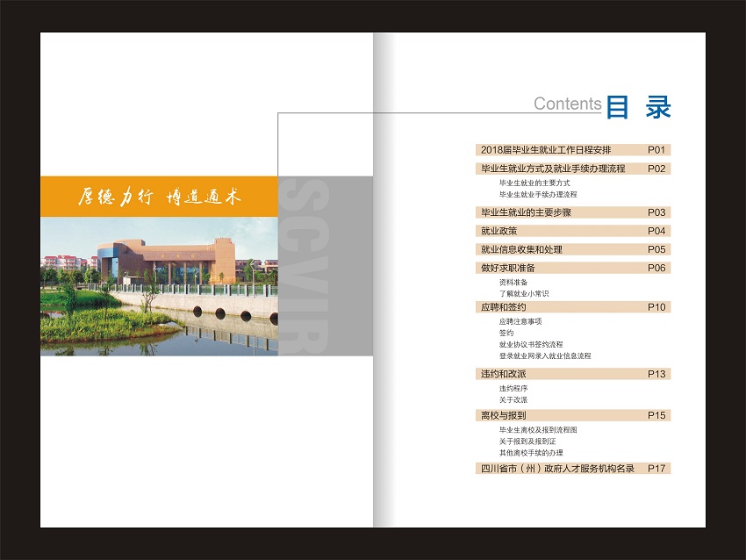Viewport: 746px width, 560px height.
Task: Select the 做好求职准备 heading
Action: click(507, 268)
